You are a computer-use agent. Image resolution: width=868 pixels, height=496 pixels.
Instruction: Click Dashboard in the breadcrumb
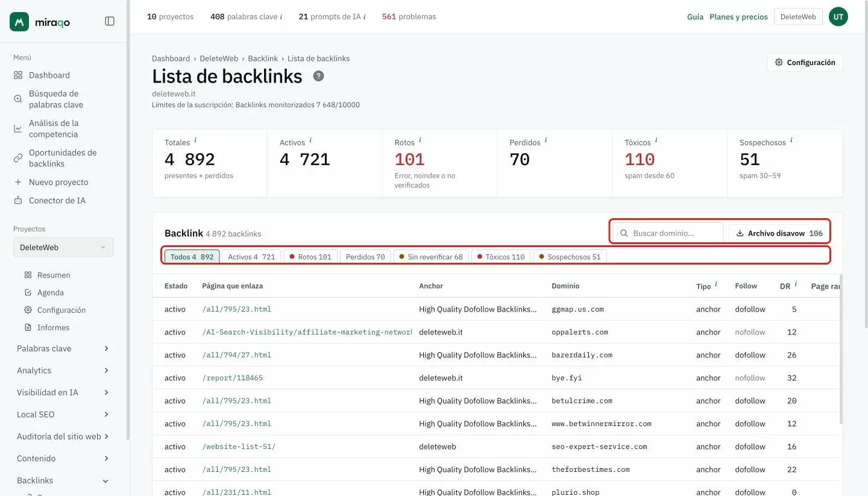pos(171,58)
